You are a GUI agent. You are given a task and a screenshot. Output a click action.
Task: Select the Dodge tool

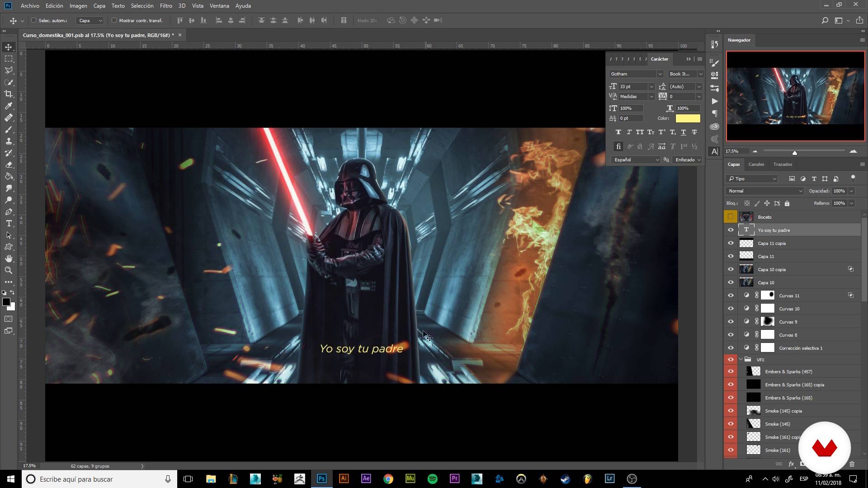[x=9, y=200]
